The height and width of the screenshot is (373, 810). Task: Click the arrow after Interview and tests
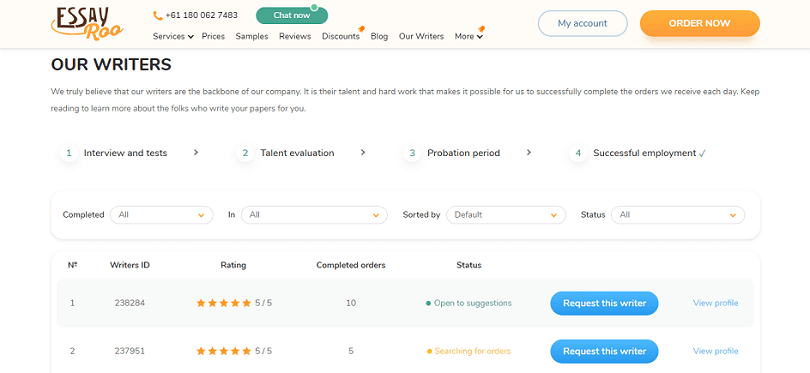tap(196, 152)
